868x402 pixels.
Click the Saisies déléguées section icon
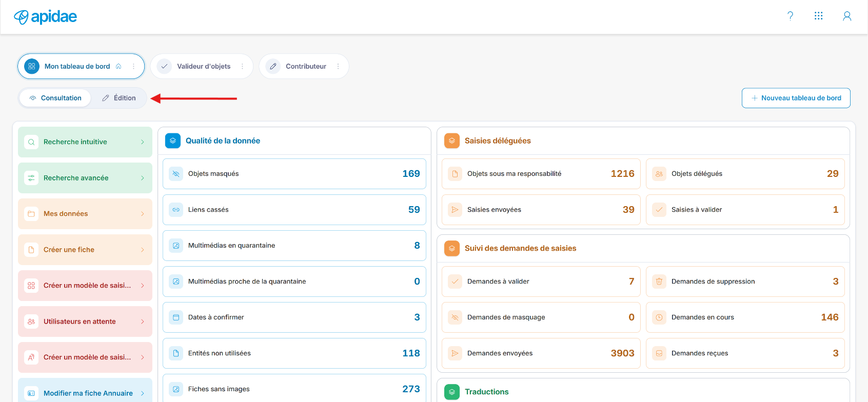click(452, 140)
